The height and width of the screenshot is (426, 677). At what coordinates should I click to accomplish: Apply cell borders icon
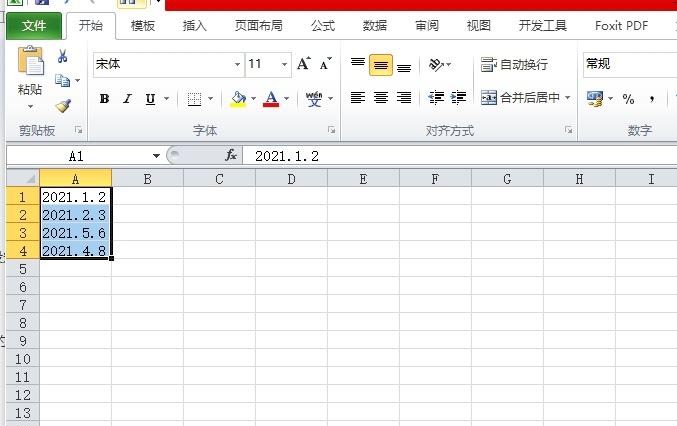194,99
